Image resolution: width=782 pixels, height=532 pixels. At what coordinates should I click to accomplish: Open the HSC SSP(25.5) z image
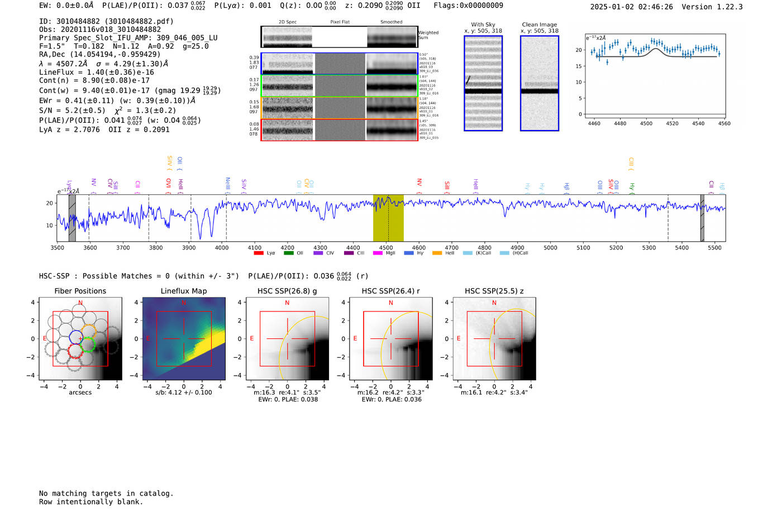[494, 339]
